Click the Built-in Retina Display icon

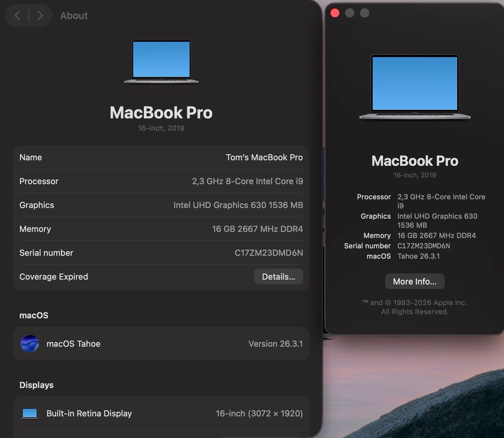click(29, 413)
